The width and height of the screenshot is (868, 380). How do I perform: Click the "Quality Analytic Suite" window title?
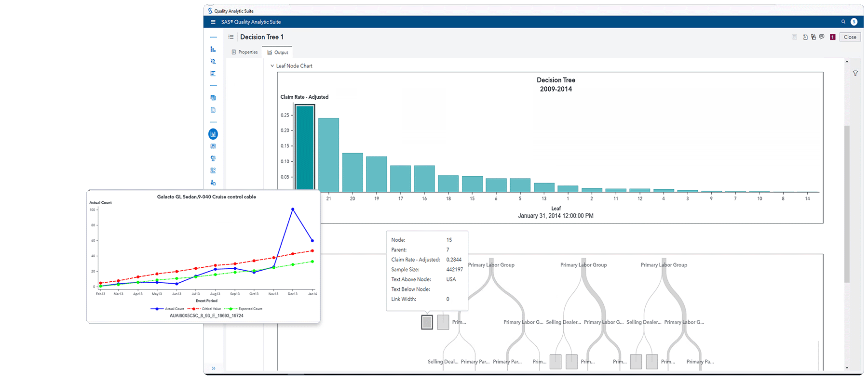tap(234, 11)
